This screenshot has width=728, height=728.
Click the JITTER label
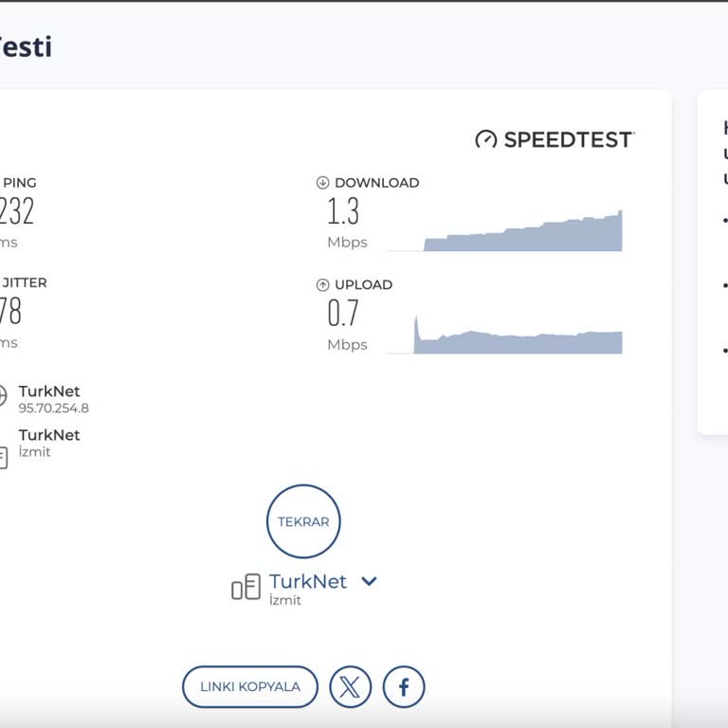(x=25, y=282)
